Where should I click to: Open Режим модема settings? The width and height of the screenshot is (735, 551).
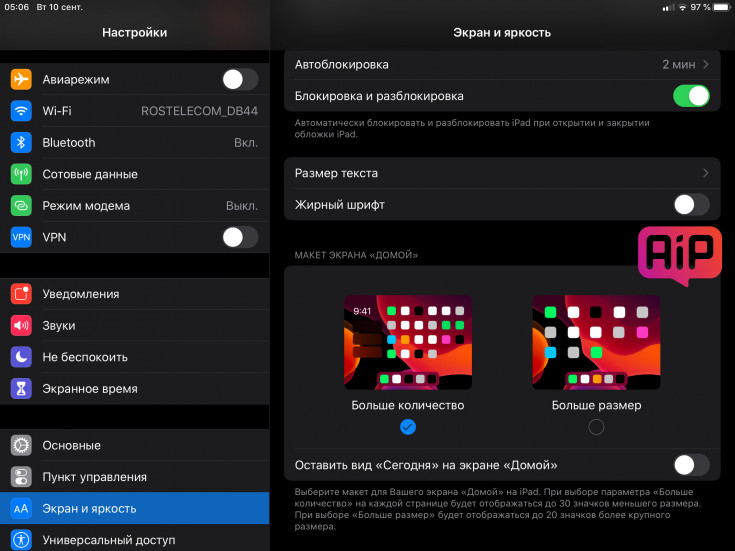pyautogui.click(x=135, y=205)
